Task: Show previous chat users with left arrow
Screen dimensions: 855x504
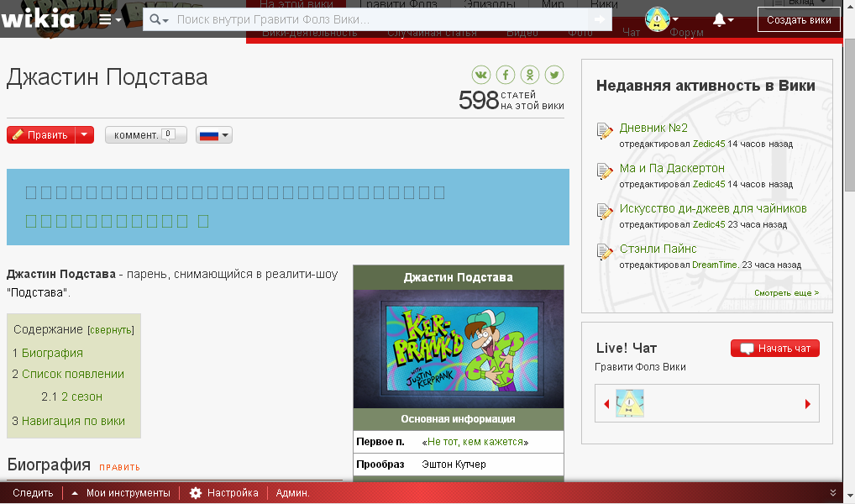Action: (606, 404)
